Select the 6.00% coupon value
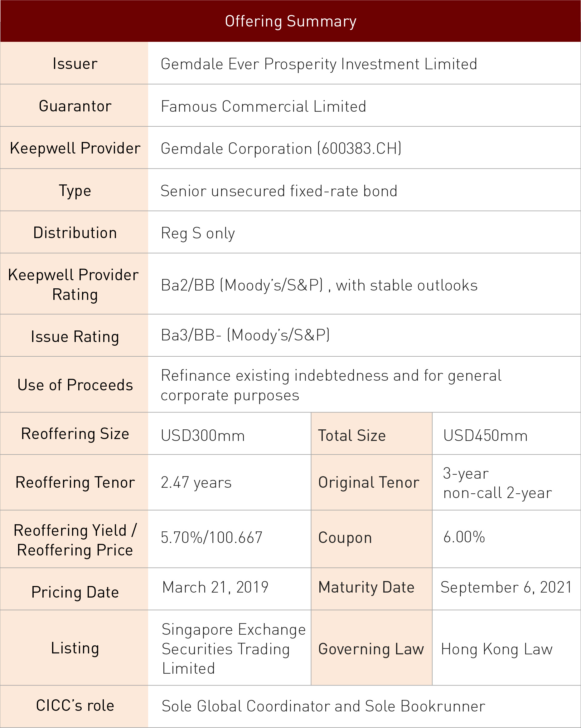Image resolution: width=581 pixels, height=728 pixels. coord(464,537)
